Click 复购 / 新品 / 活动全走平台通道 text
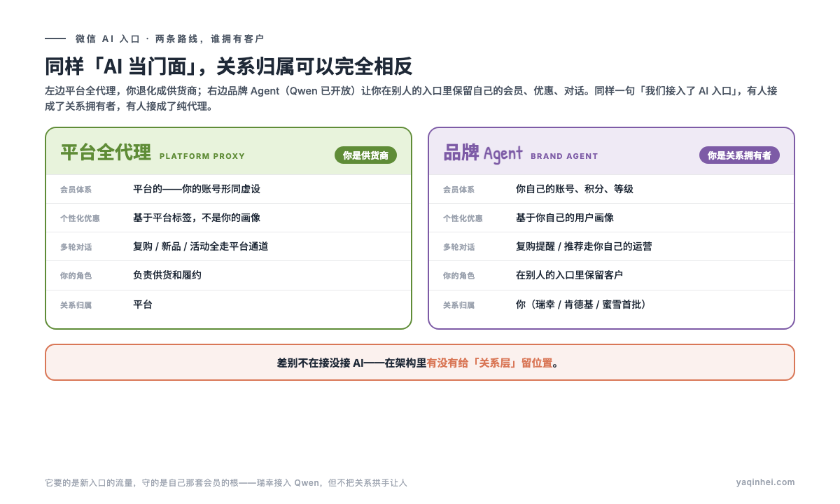The width and height of the screenshot is (840, 504). pyautogui.click(x=201, y=246)
